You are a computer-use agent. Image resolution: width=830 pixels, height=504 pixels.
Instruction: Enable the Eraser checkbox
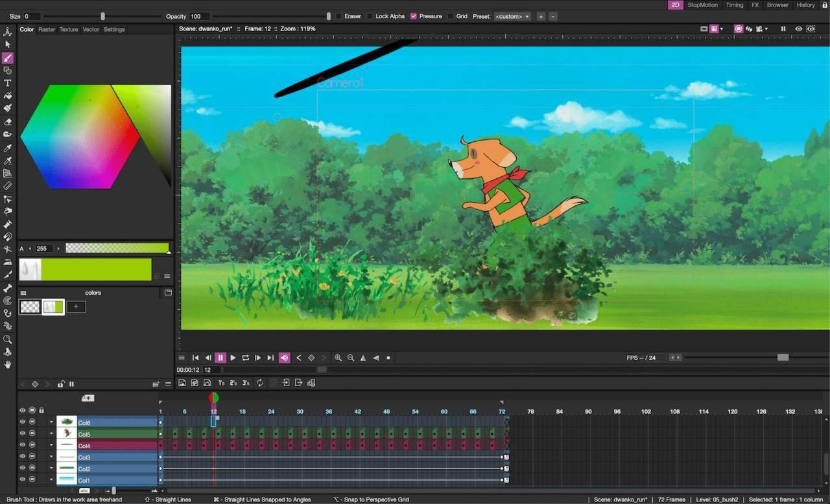pos(339,16)
